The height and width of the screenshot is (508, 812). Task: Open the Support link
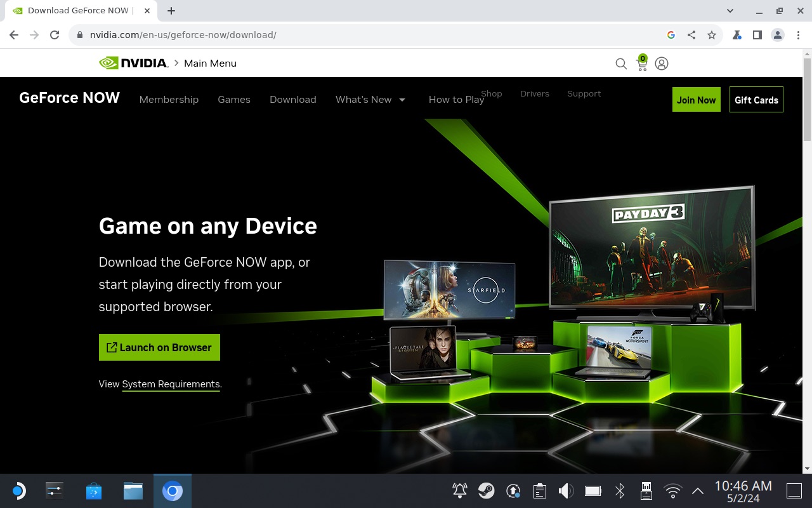[584, 93]
